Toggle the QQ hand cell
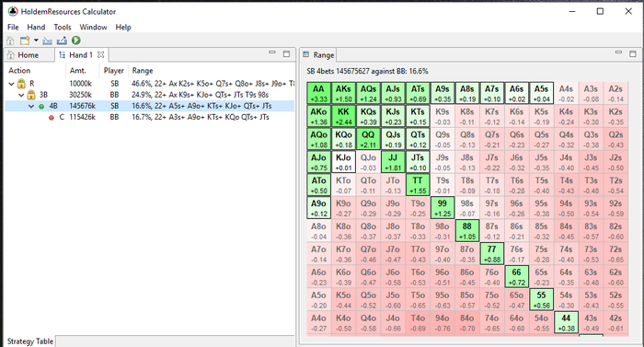 (x=368, y=139)
